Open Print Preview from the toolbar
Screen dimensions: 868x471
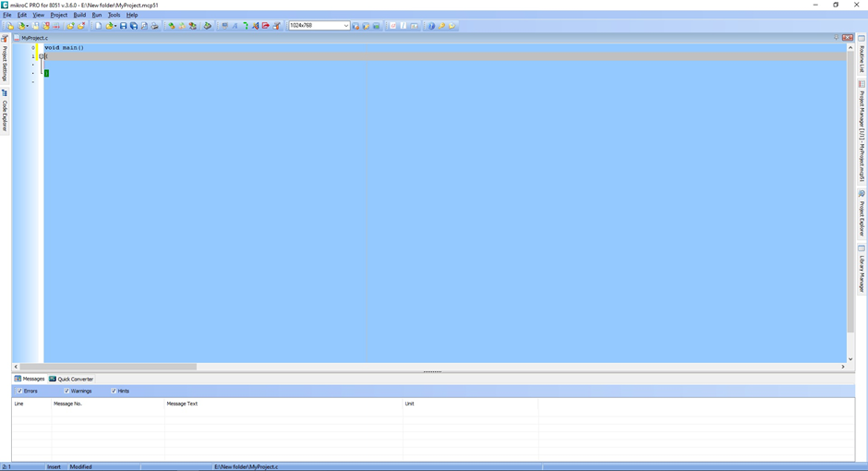pyautogui.click(x=144, y=26)
